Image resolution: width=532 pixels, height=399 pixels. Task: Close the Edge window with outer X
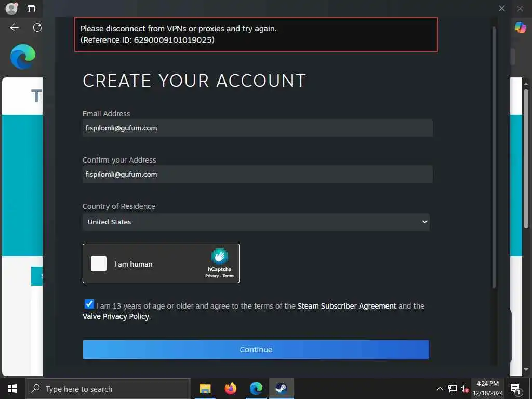[x=520, y=9]
